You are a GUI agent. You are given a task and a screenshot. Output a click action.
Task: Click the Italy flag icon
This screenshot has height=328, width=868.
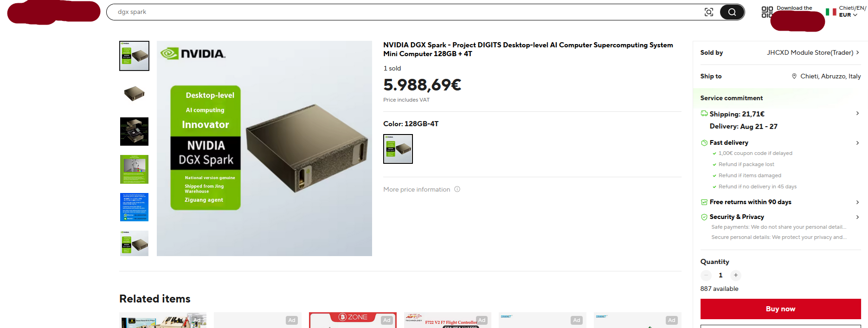[831, 12]
